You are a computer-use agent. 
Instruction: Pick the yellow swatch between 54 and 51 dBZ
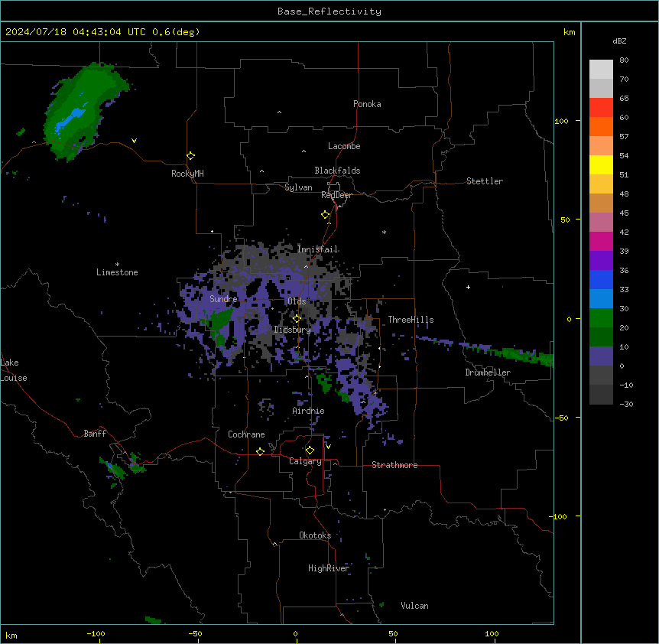(601, 164)
